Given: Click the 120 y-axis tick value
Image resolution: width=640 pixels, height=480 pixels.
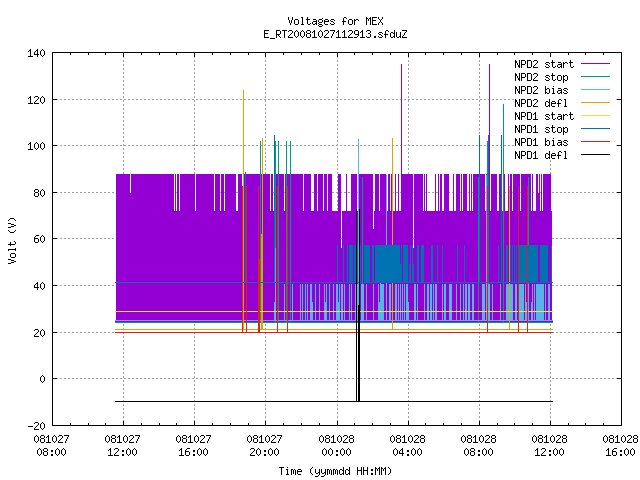Looking at the screenshot, I should [x=36, y=100].
